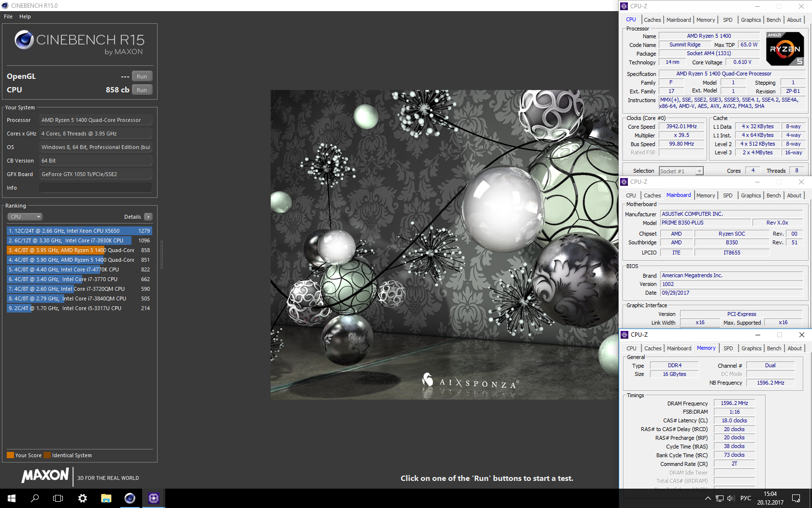The width and height of the screenshot is (812, 508).
Task: Click the Details label in Ranking
Action: coord(132,217)
